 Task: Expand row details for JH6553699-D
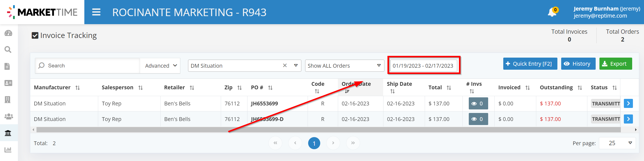click(x=628, y=119)
